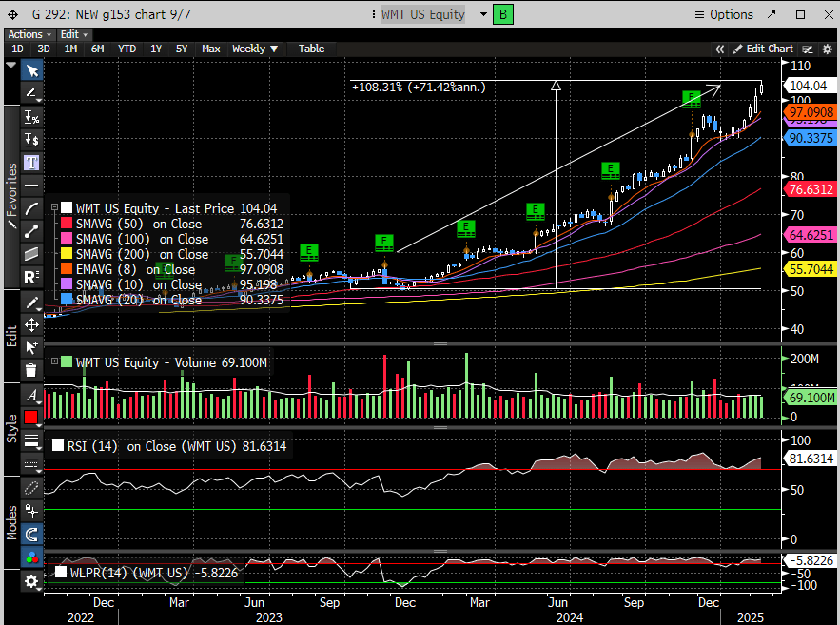The height and width of the screenshot is (625, 840).
Task: Click the +108.31% annotation label
Action: click(x=419, y=87)
